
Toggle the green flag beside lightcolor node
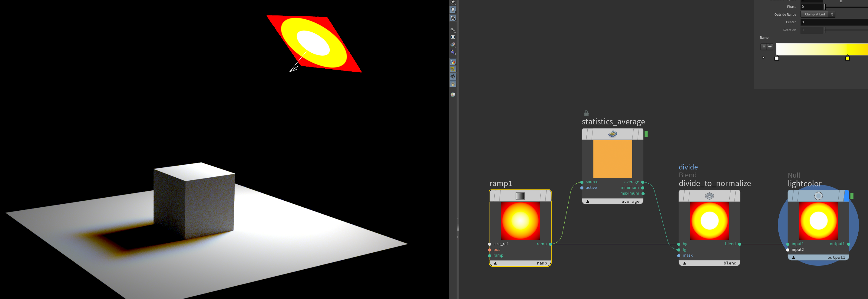852,196
